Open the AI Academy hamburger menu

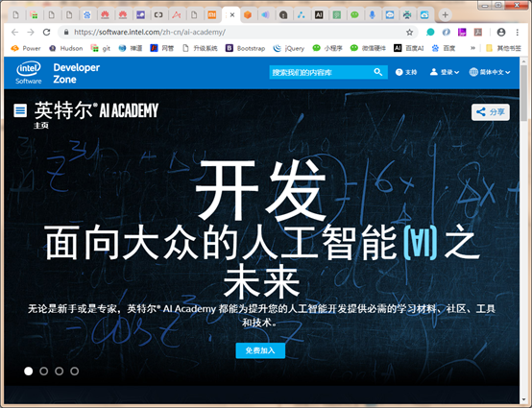tap(20, 111)
